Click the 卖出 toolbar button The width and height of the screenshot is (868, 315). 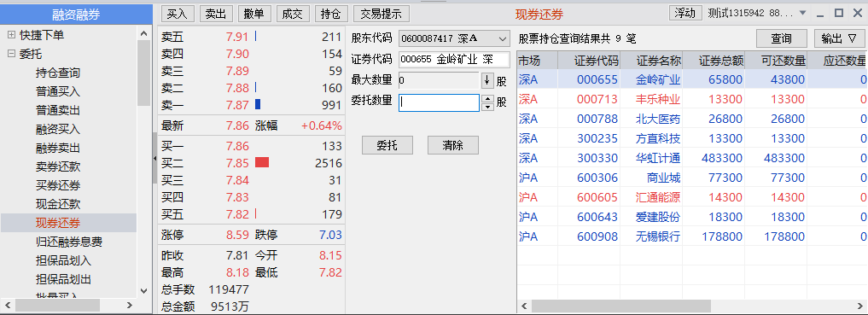216,14
